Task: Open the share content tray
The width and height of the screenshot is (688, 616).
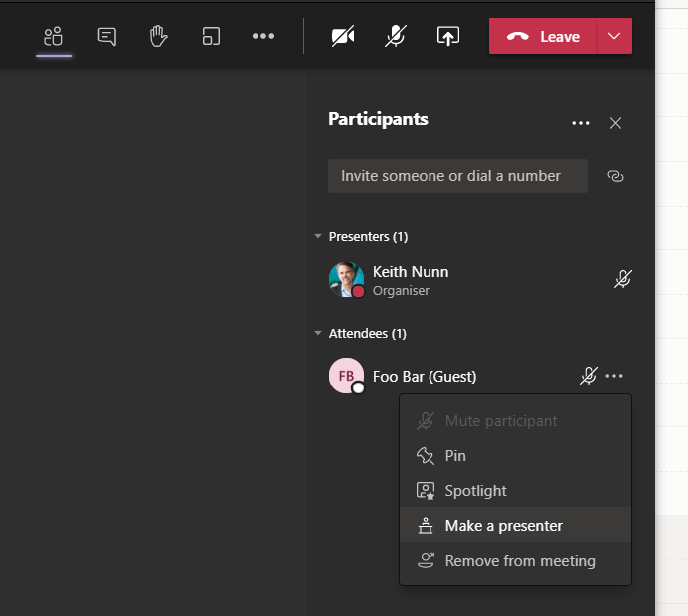Action: point(448,36)
